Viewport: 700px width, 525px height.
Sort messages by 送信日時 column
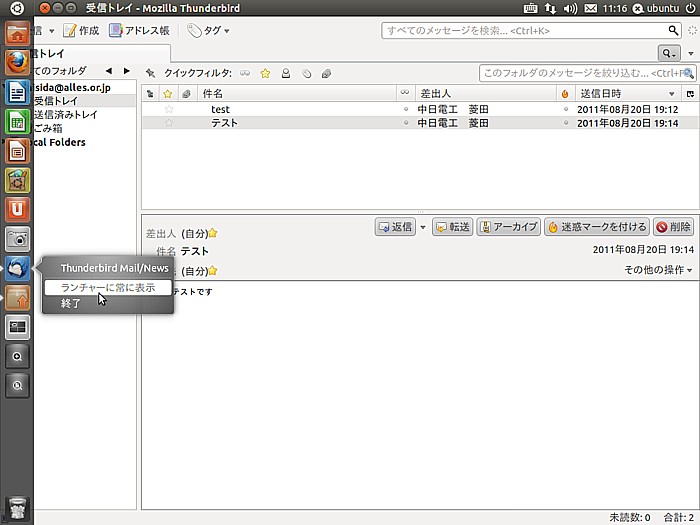tap(628, 94)
